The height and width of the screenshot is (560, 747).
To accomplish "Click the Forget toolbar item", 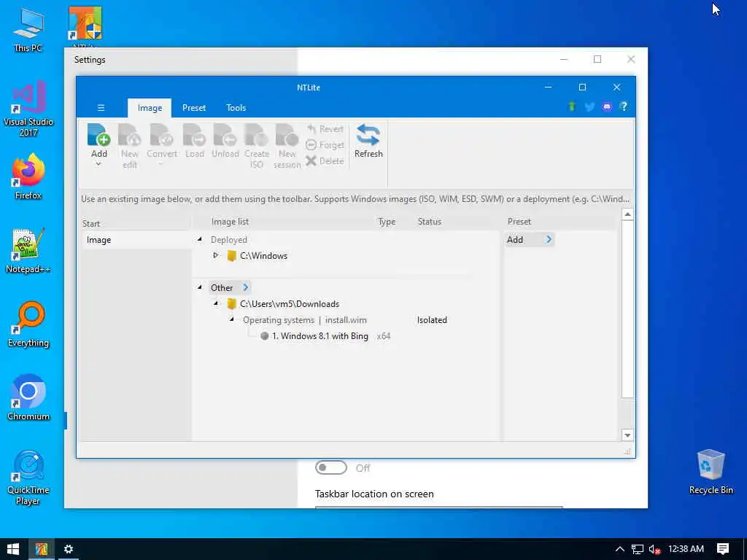I will [x=325, y=145].
